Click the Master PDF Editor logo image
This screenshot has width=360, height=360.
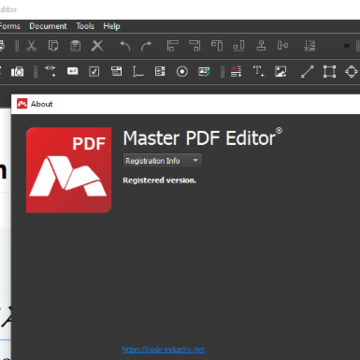[69, 170]
